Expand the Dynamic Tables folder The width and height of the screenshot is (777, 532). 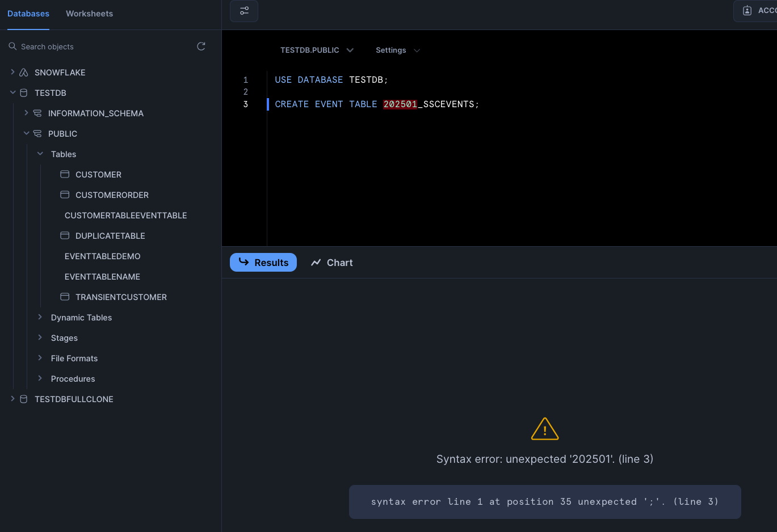tap(40, 318)
